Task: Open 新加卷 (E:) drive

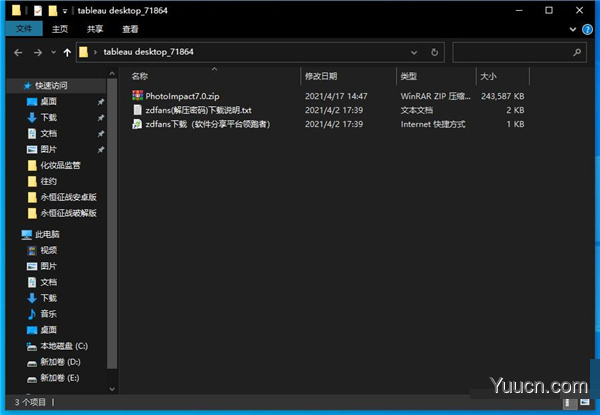Action: coord(60,378)
